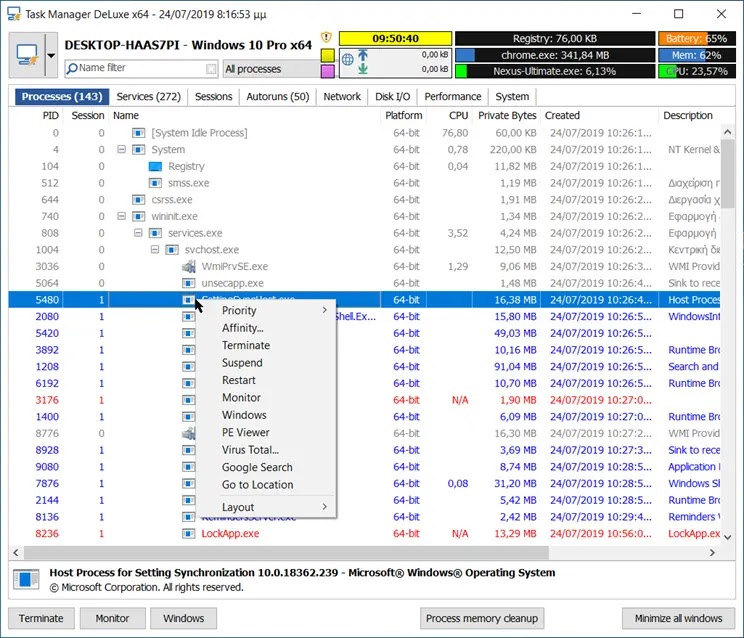Click the vertical scrollbar down arrow
The image size is (744, 638).
coord(728,537)
